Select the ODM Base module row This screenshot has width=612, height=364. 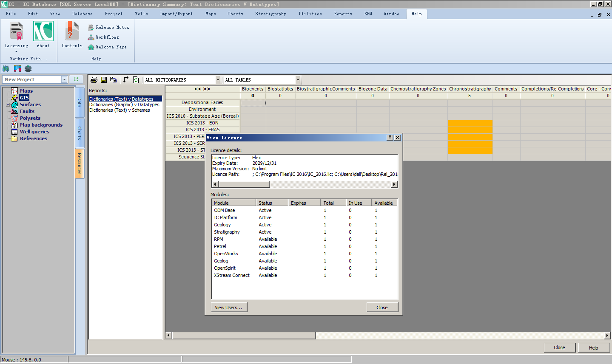pyautogui.click(x=305, y=210)
